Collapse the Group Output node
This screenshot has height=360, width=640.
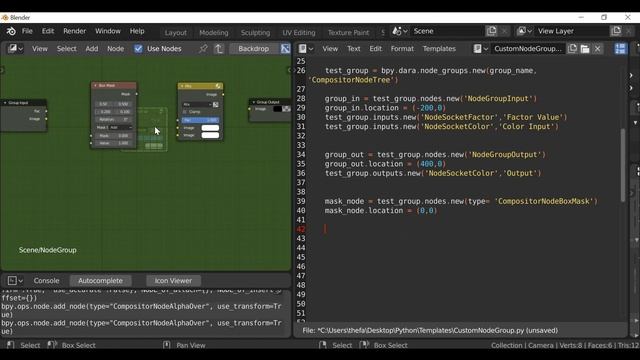click(x=253, y=102)
